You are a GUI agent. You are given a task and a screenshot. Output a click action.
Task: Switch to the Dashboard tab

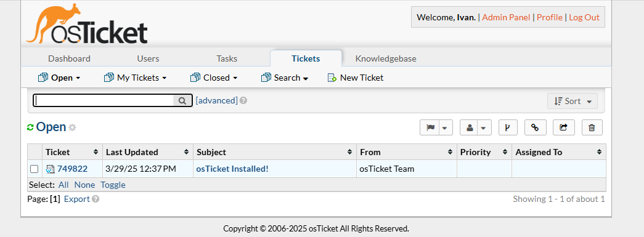tap(69, 58)
